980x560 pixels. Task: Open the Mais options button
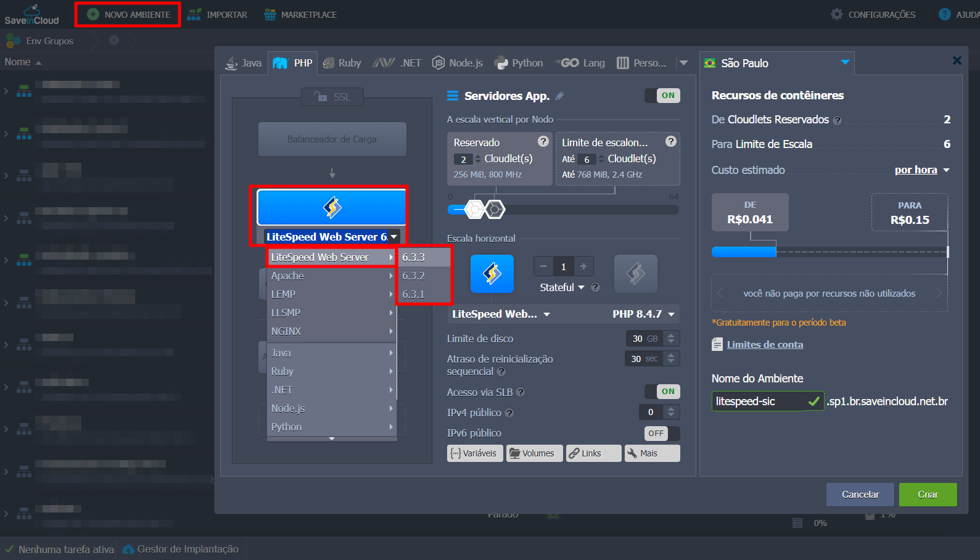652,453
